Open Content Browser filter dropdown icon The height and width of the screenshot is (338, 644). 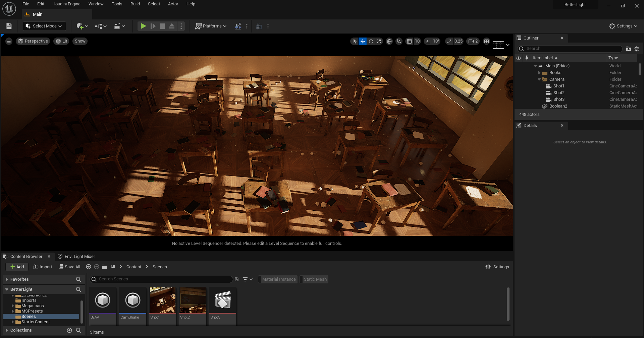click(248, 279)
